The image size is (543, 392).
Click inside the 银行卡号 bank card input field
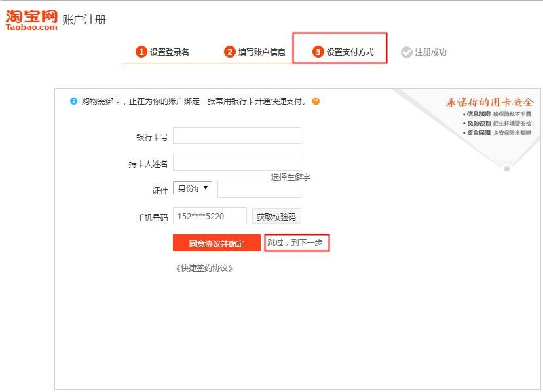pos(236,135)
